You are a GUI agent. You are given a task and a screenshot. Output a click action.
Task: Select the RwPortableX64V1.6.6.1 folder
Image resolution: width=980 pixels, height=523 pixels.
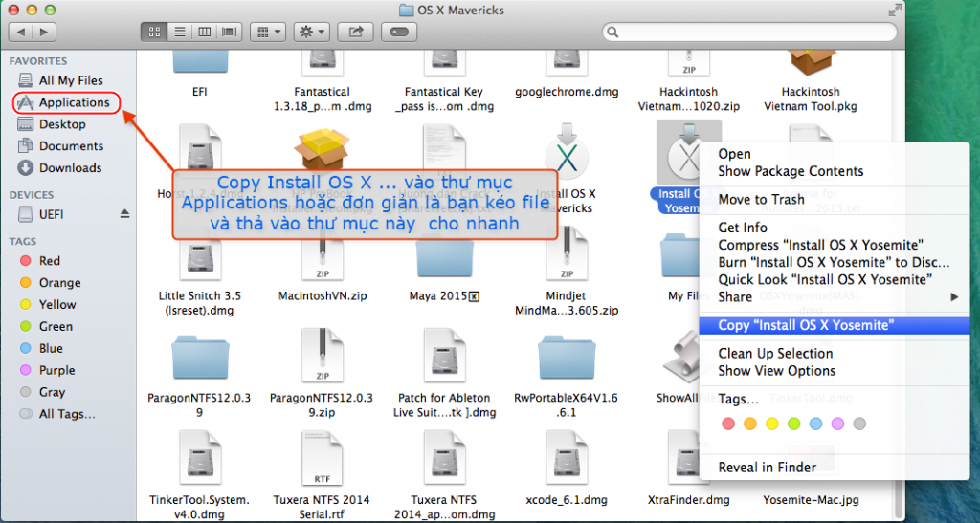(567, 358)
